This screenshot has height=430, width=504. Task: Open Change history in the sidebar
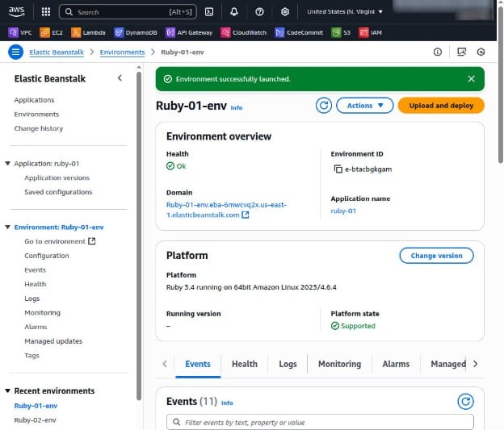click(39, 128)
